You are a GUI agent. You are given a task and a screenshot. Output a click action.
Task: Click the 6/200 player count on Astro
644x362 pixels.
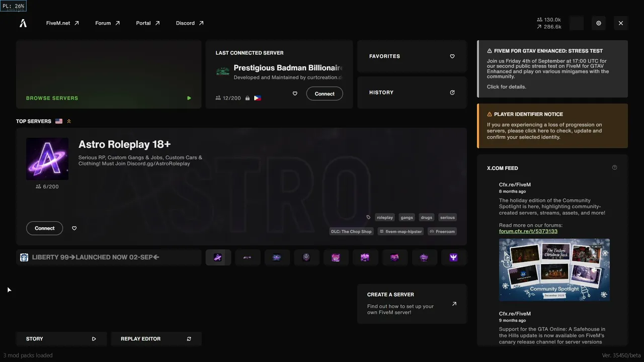(47, 187)
